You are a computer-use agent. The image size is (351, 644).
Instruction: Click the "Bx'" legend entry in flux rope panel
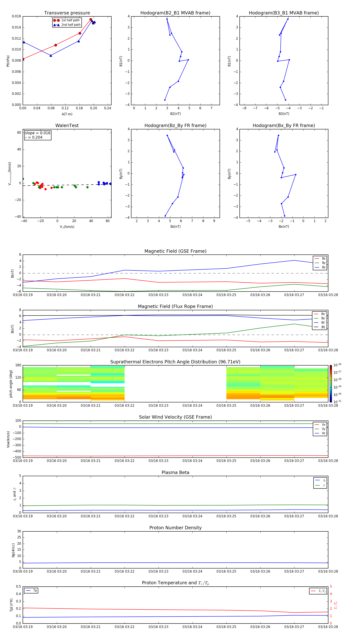pos(320,314)
